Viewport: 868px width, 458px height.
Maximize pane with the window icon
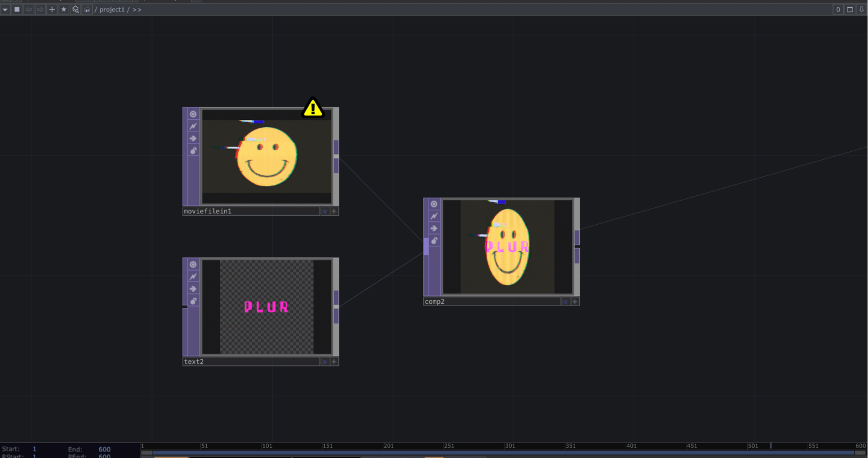[x=850, y=10]
